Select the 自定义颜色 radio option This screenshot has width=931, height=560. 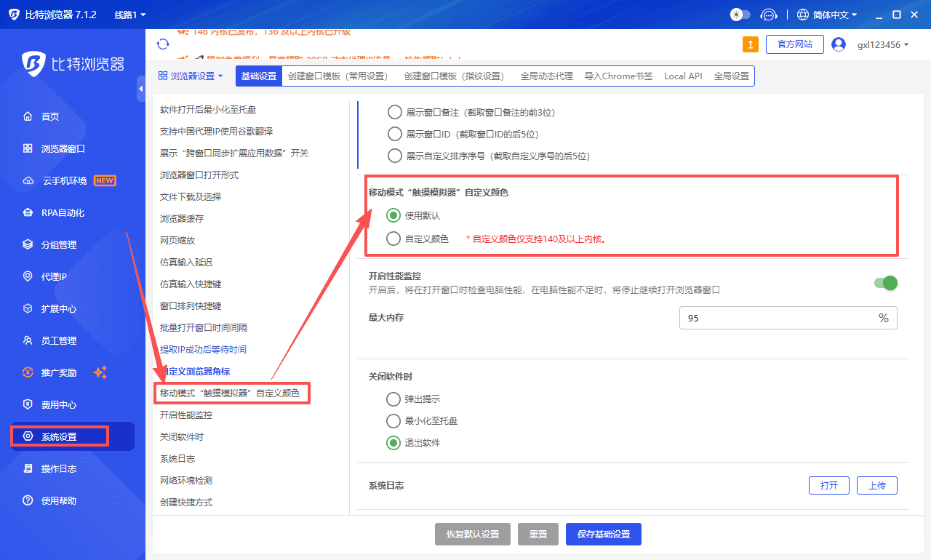coord(393,239)
